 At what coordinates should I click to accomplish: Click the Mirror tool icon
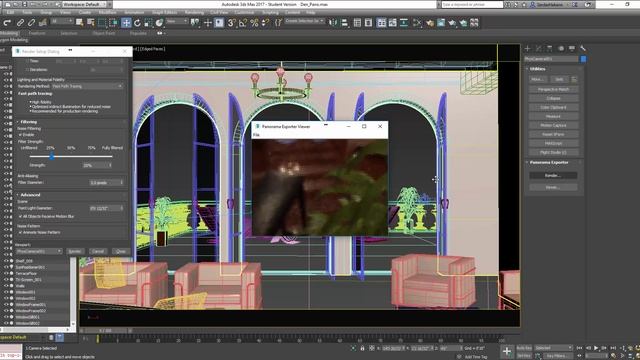(333, 23)
